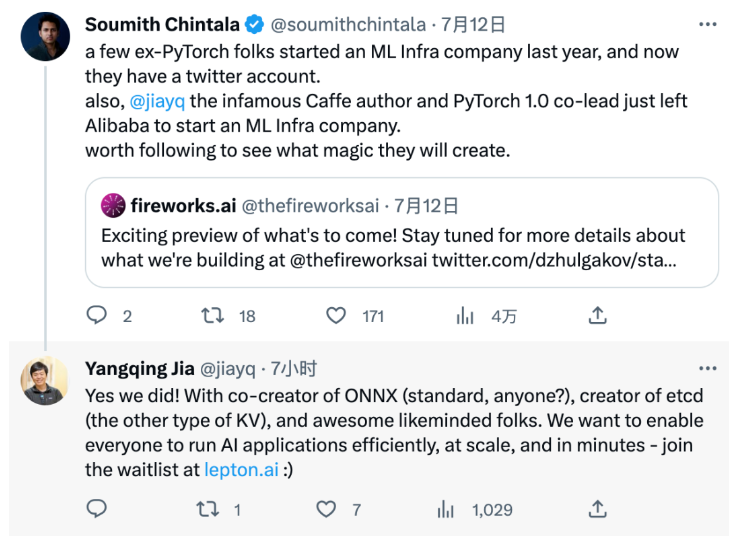Open Soumith Chintala's profile picture
The height and width of the screenshot is (542, 729).
[x=46, y=38]
